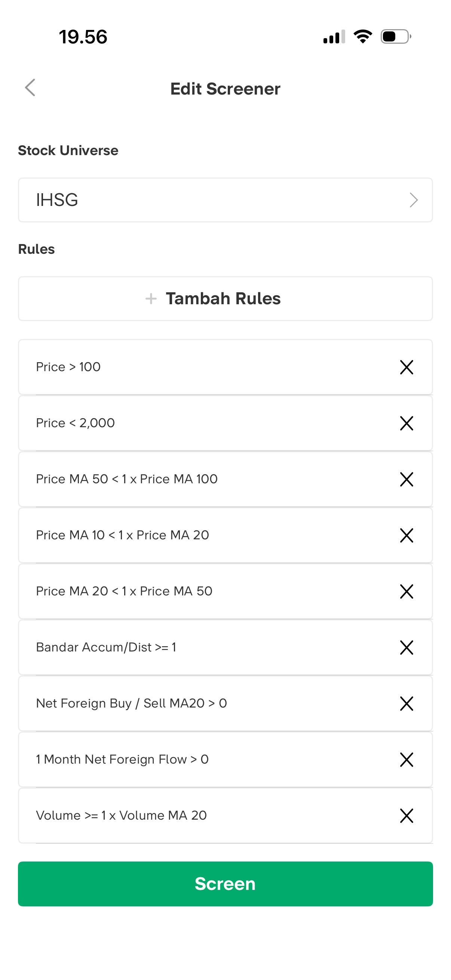This screenshot has height=980, width=451.
Task: Remove Price MA 20 vs MA 50 rule
Action: [406, 591]
